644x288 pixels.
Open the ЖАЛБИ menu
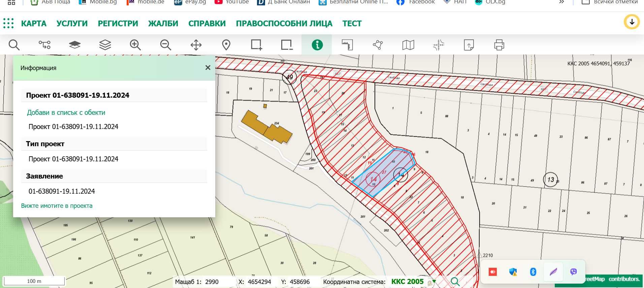coord(163,24)
